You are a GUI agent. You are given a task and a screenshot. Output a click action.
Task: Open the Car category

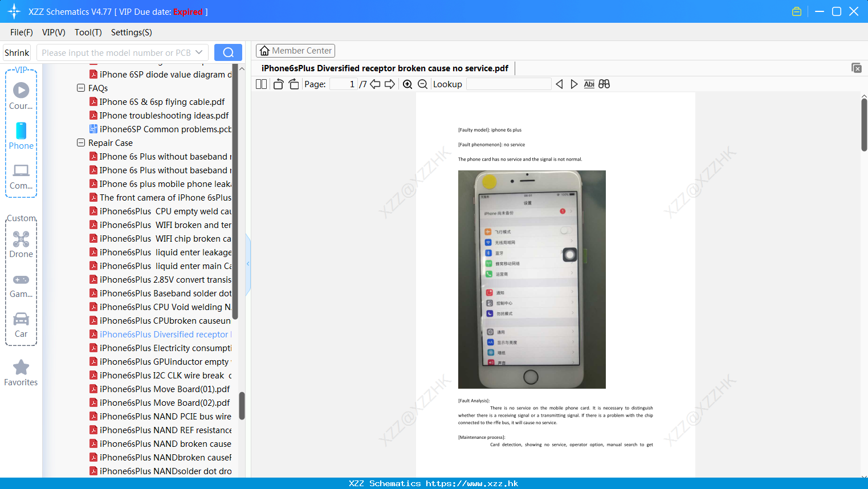(x=21, y=325)
